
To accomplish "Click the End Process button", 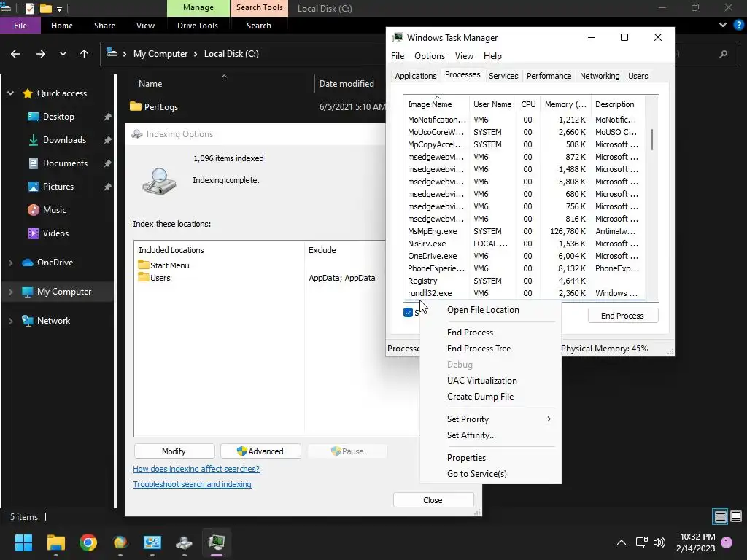I will 623,316.
